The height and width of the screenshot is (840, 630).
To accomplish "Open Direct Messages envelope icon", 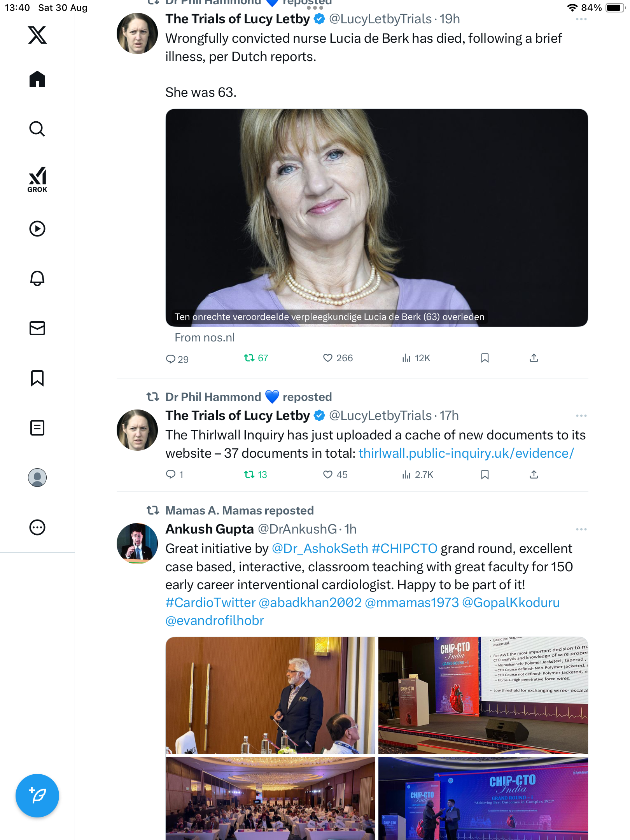I will click(37, 328).
